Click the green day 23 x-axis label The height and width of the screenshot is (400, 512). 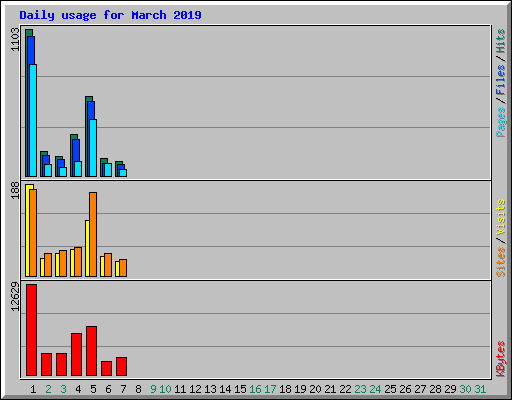[360, 389]
